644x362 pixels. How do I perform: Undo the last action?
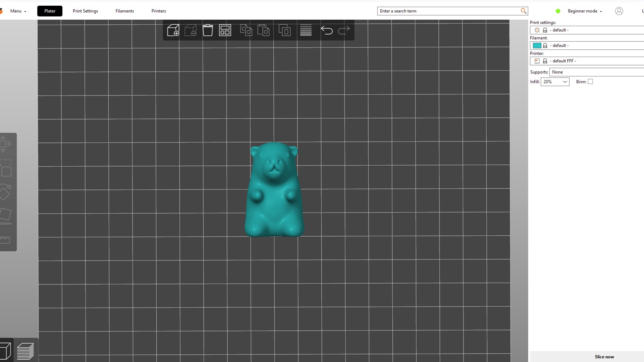[x=326, y=30]
